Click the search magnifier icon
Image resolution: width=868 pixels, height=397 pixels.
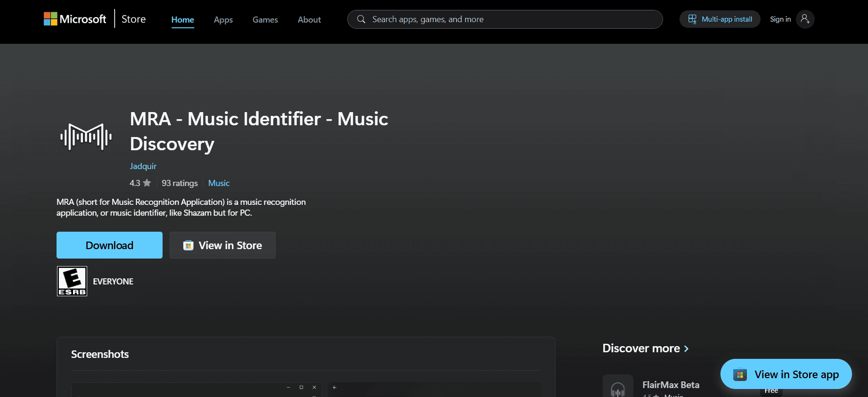pyautogui.click(x=361, y=19)
